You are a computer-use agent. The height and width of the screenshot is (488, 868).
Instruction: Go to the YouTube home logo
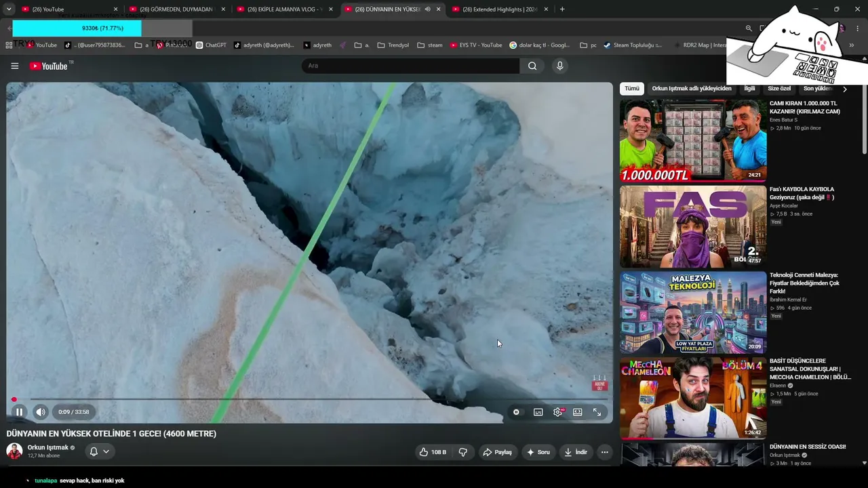pyautogui.click(x=48, y=66)
